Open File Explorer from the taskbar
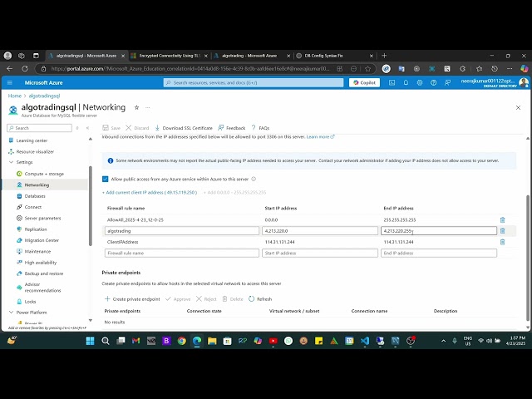This screenshot has width=532, height=399. point(212,341)
